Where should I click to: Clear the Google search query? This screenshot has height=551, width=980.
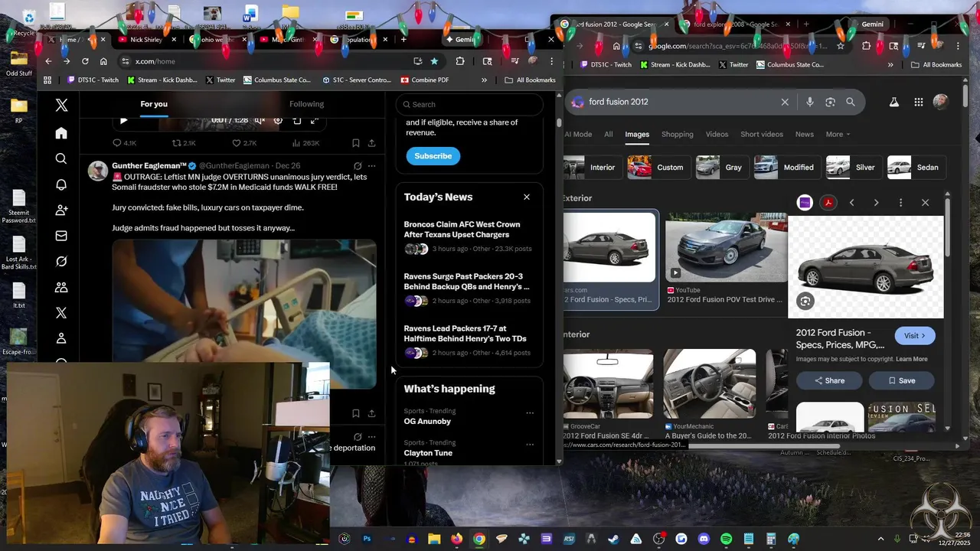pyautogui.click(x=785, y=102)
